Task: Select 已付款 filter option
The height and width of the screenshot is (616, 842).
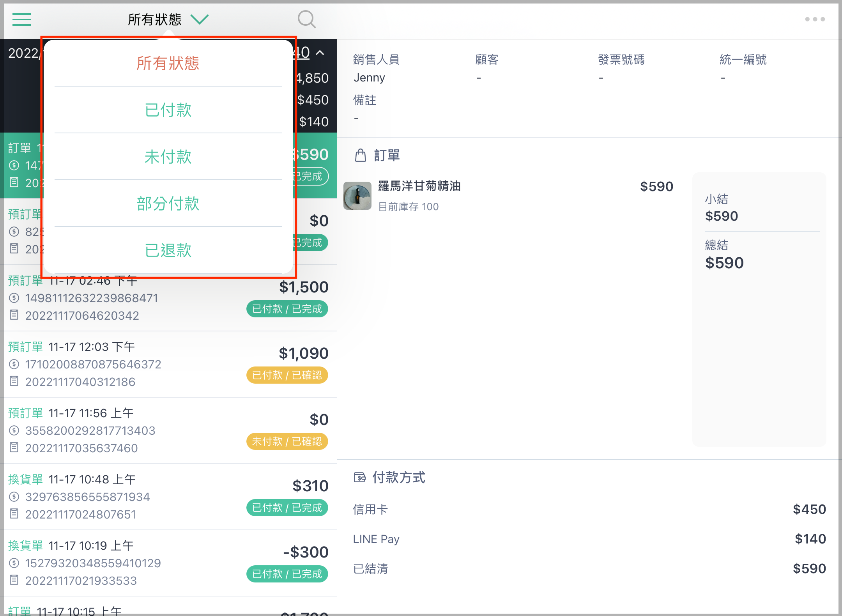Action: point(168,110)
